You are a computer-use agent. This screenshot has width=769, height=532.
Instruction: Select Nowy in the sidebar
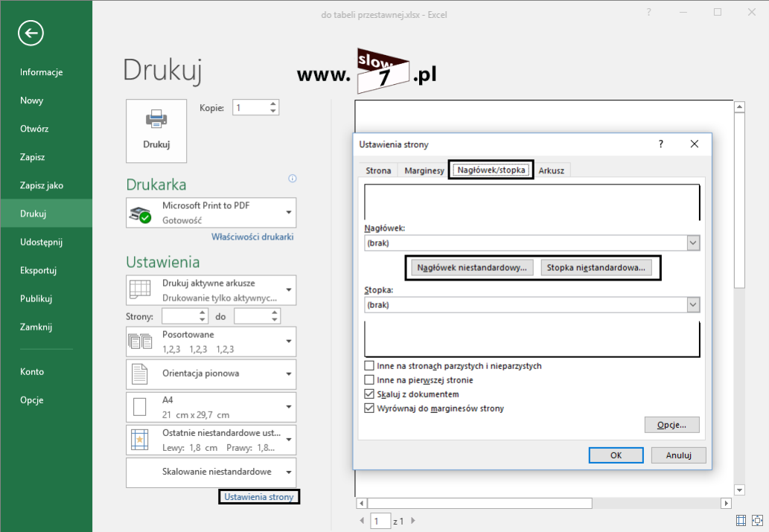click(31, 100)
